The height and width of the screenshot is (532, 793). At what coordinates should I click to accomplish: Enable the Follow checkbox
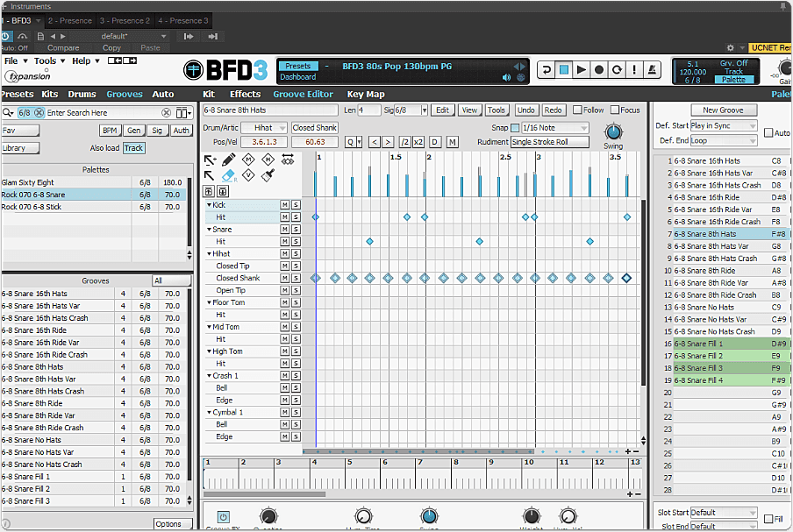(x=575, y=110)
